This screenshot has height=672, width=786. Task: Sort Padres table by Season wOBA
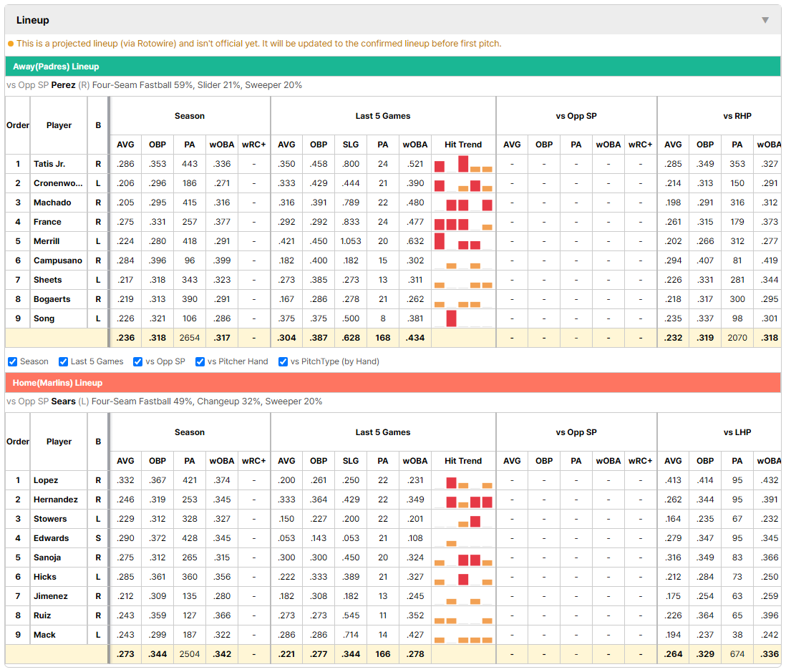pyautogui.click(x=222, y=145)
